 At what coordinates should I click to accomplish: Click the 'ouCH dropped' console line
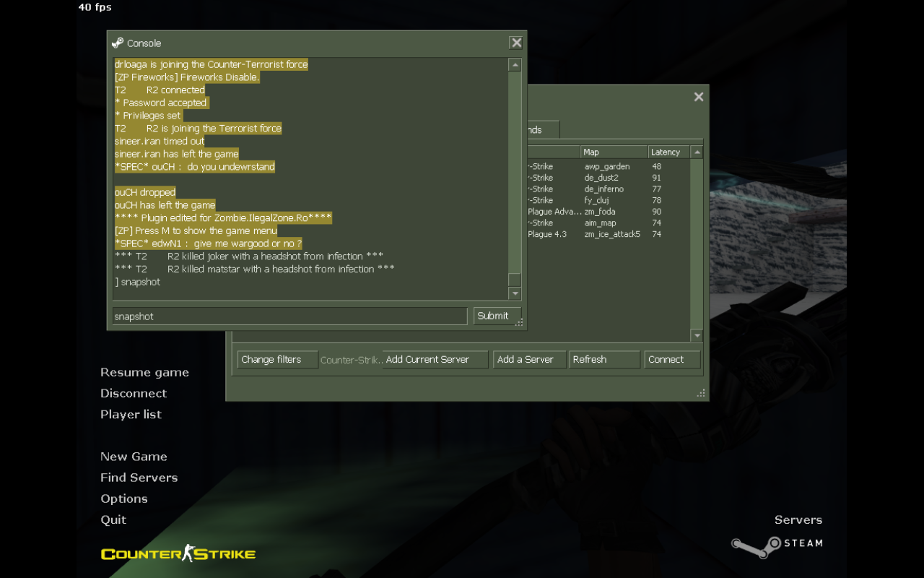[145, 192]
